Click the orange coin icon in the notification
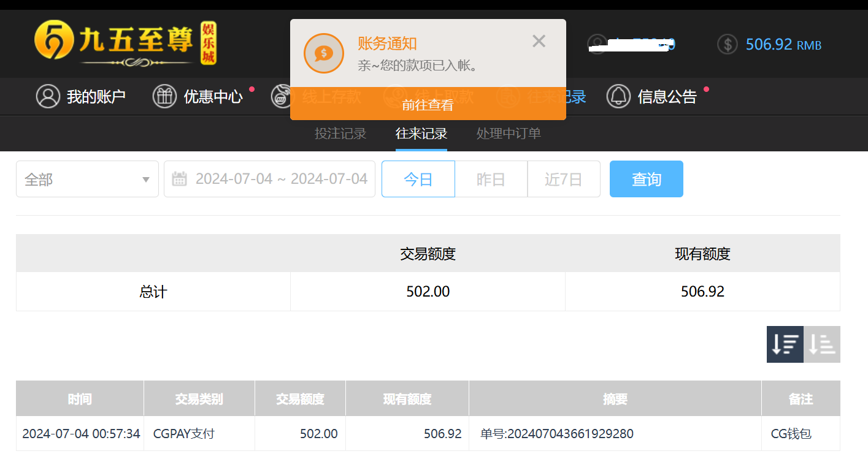868x470 pixels. (x=324, y=53)
